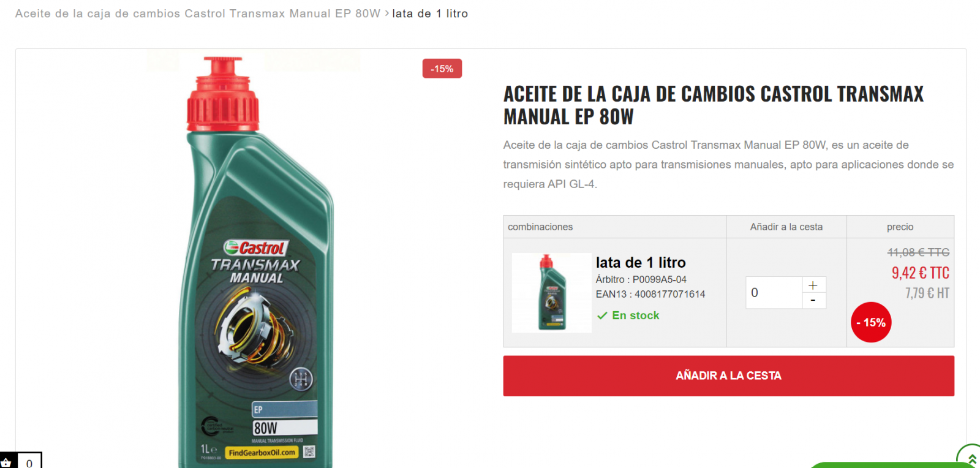The width and height of the screenshot is (980, 468).
Task: Click the breadcrumb arrow separator
Action: [x=386, y=13]
